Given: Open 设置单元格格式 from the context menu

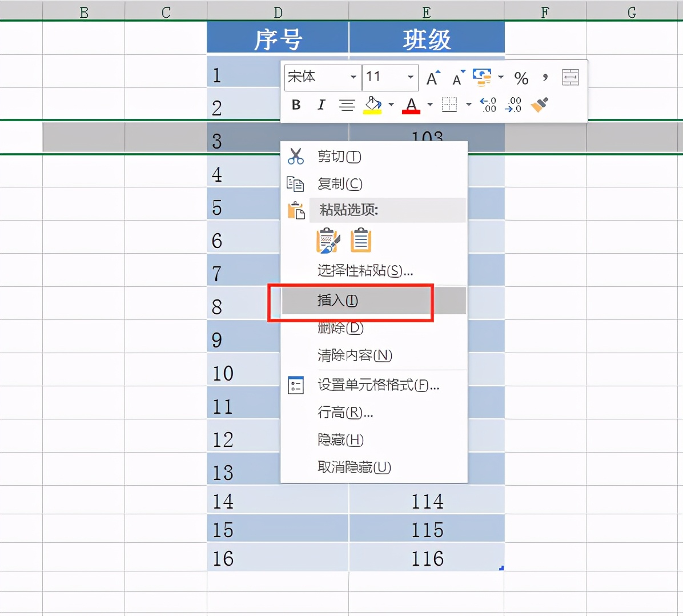Looking at the screenshot, I should (x=377, y=386).
